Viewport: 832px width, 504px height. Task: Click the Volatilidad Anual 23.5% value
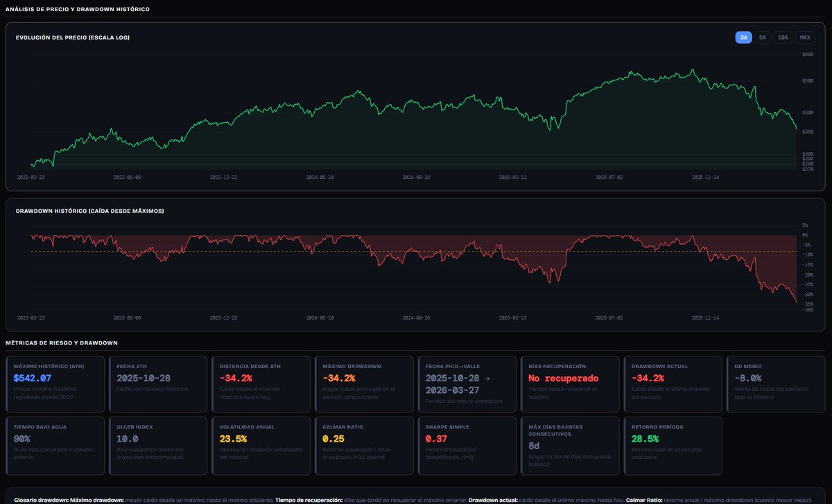click(x=234, y=439)
